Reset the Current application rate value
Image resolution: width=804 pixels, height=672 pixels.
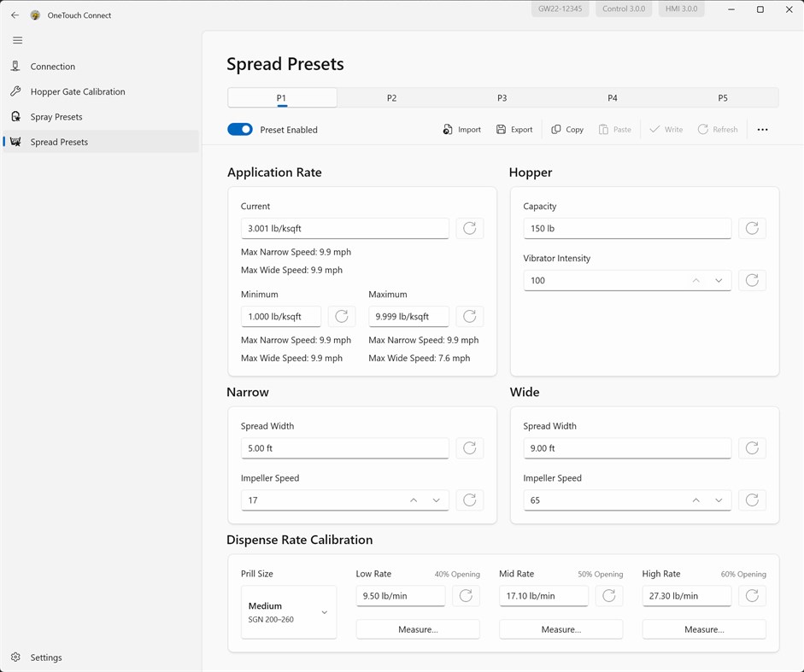[x=469, y=228]
